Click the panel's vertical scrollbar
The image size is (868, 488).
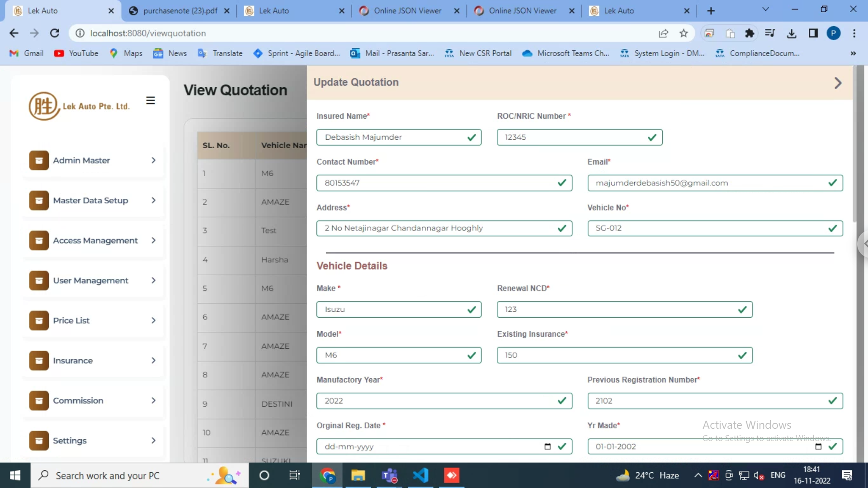point(854,145)
